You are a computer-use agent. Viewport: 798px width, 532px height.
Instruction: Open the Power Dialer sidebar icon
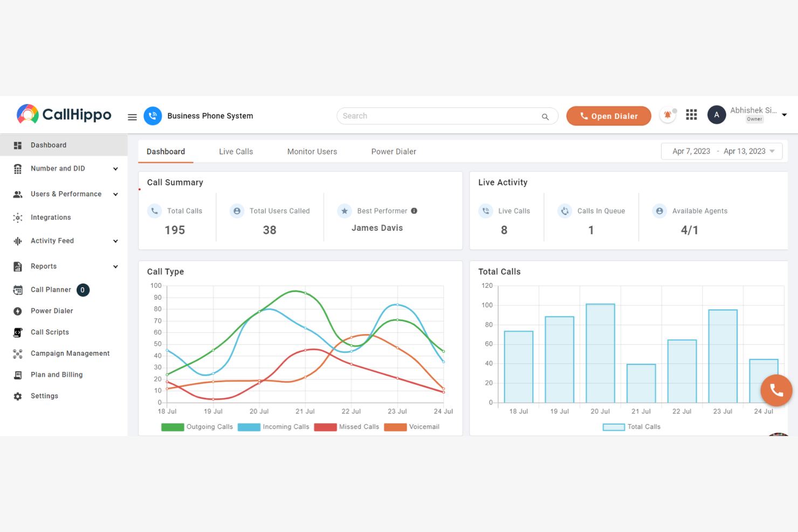click(x=18, y=310)
